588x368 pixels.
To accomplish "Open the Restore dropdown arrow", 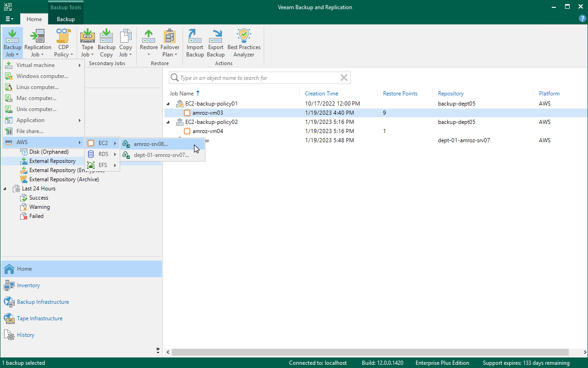I will click(149, 55).
